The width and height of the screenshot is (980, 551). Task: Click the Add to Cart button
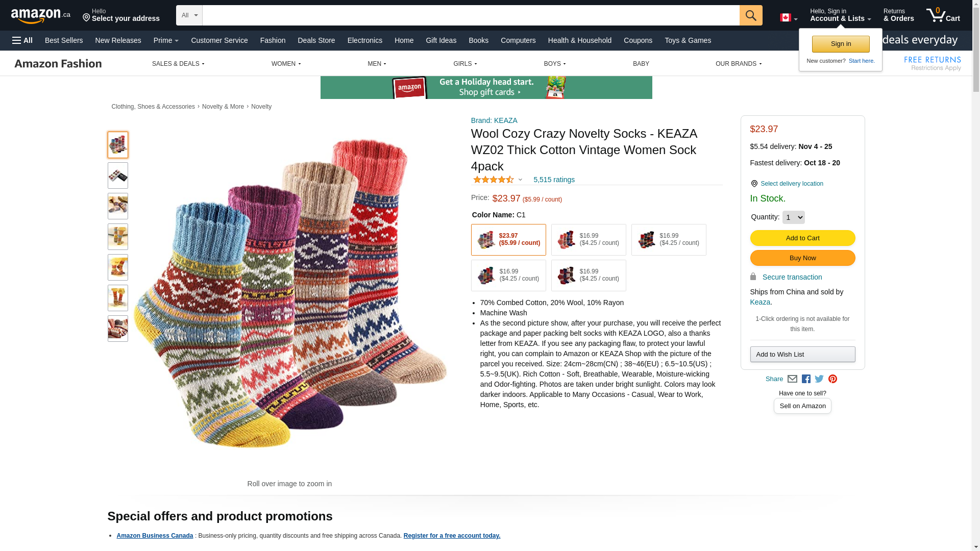802,238
